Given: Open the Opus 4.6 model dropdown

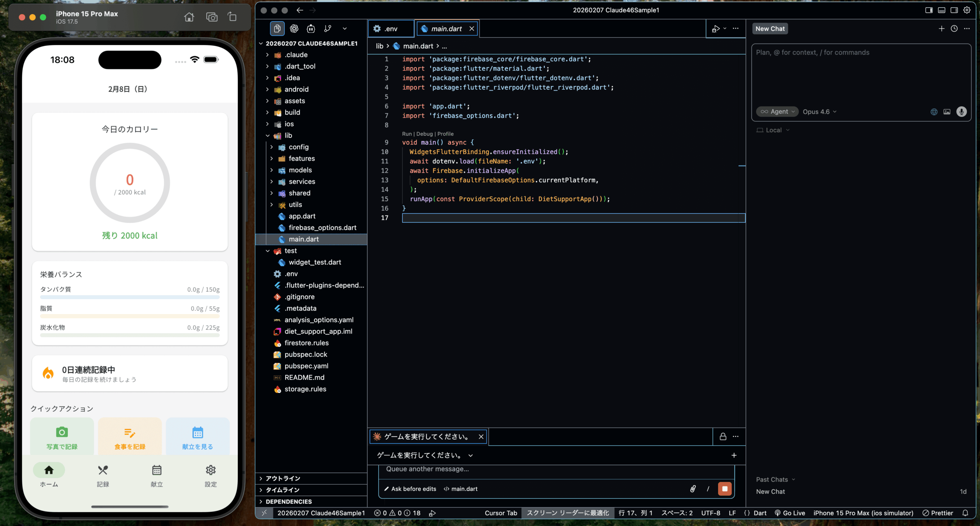Looking at the screenshot, I should [x=820, y=112].
